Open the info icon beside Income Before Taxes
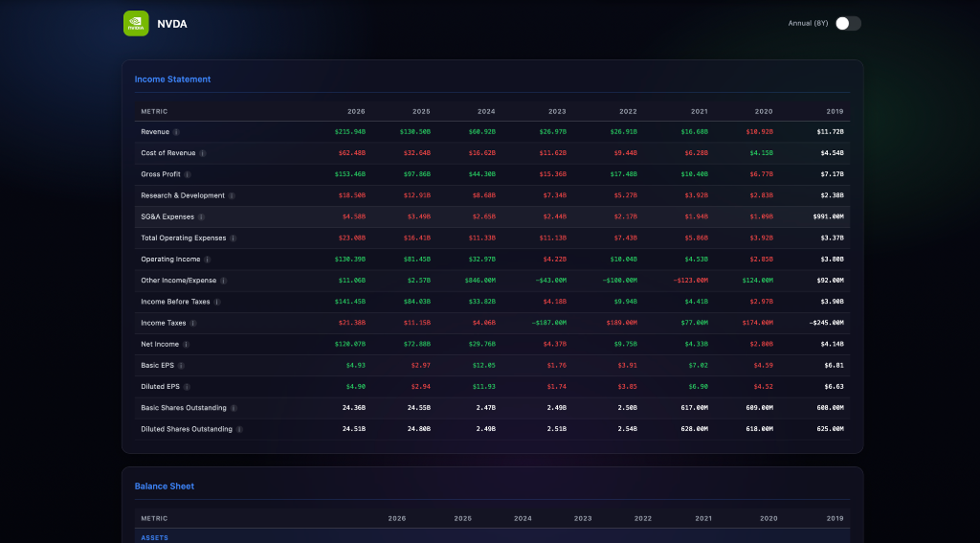Image resolution: width=980 pixels, height=543 pixels. [x=217, y=303]
